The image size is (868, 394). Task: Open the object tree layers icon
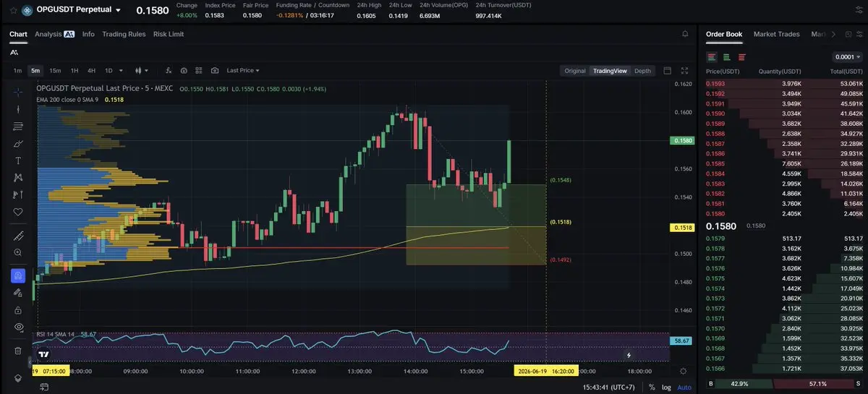(x=18, y=378)
